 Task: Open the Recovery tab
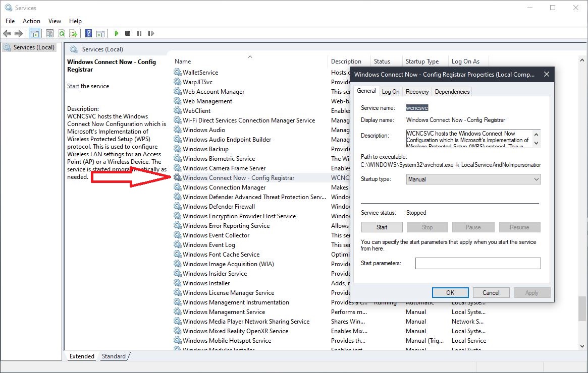point(417,91)
